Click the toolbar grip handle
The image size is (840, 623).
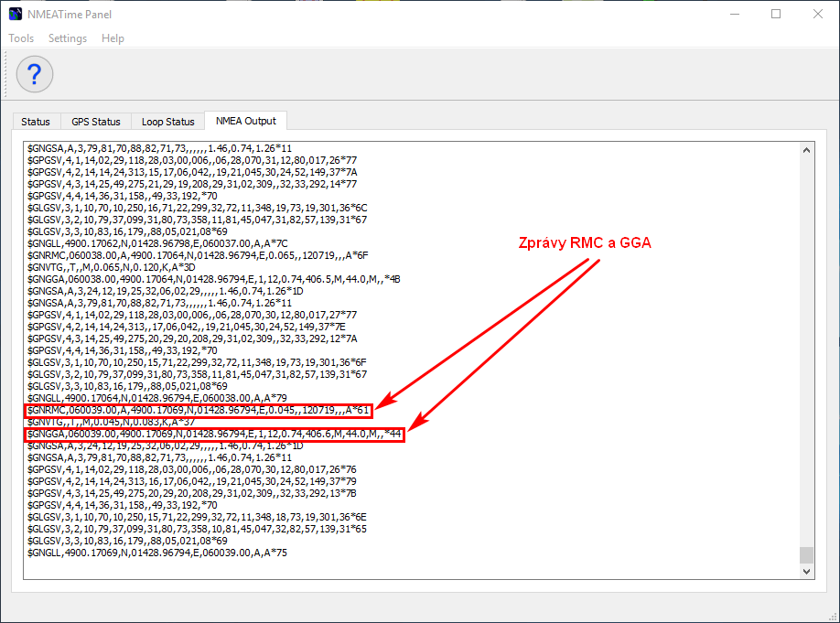tap(8, 74)
